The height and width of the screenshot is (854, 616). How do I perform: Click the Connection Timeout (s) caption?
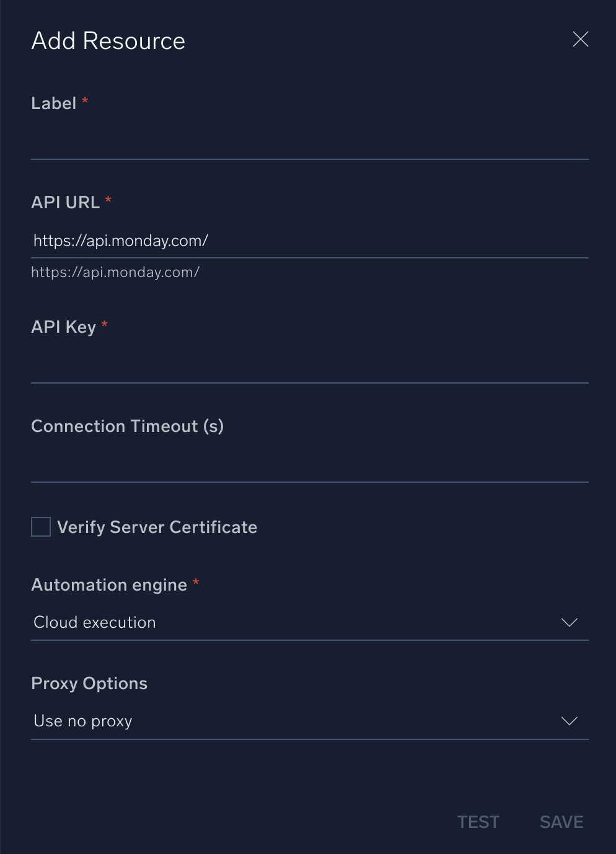[x=127, y=426]
